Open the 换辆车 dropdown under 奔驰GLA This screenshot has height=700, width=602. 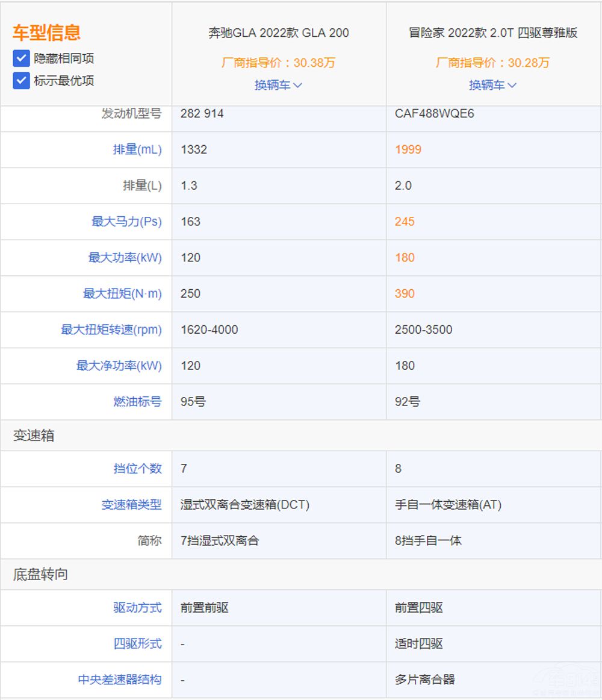278,84
